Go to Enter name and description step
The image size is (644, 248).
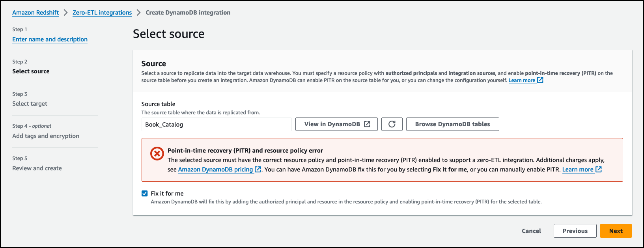pyautogui.click(x=50, y=39)
